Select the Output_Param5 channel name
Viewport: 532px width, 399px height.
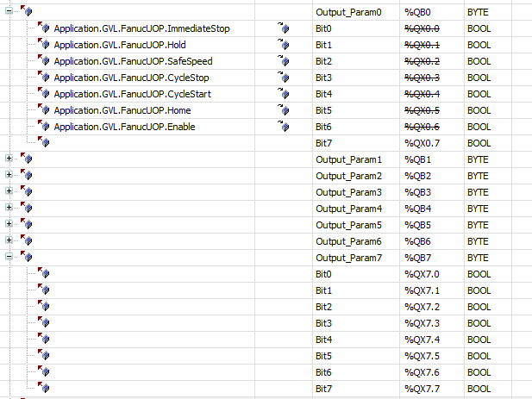pyautogui.click(x=348, y=224)
